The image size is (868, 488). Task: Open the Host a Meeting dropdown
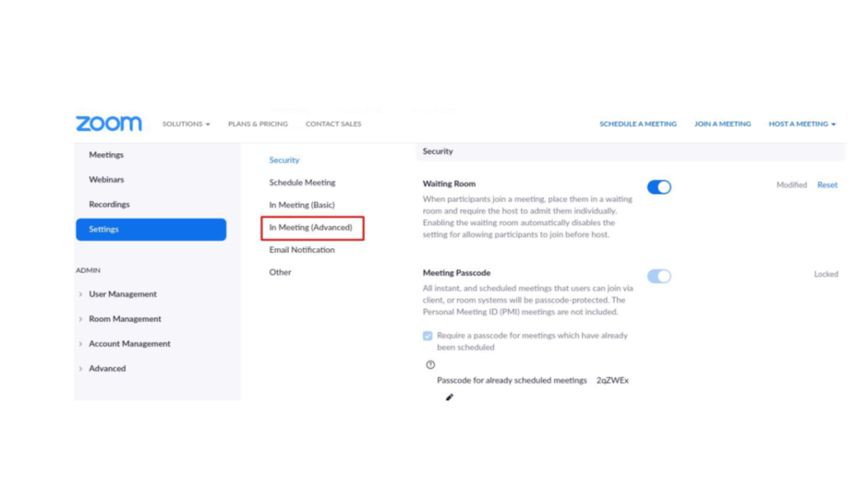tap(802, 124)
